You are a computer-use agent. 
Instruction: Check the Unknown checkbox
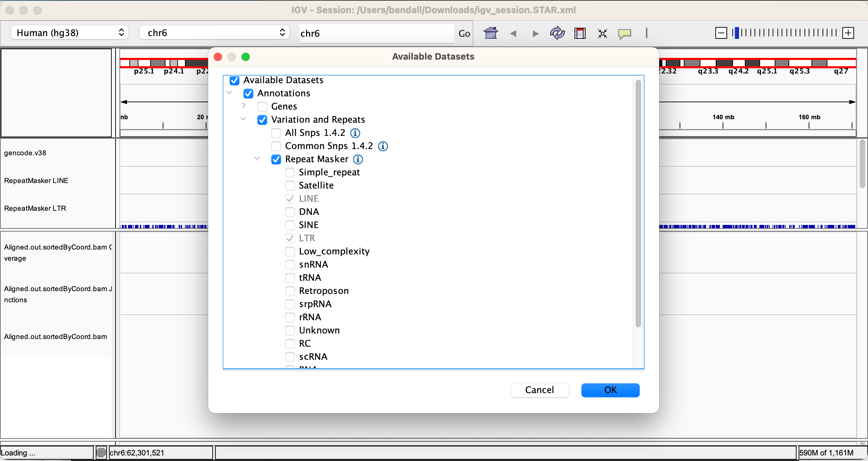click(290, 331)
